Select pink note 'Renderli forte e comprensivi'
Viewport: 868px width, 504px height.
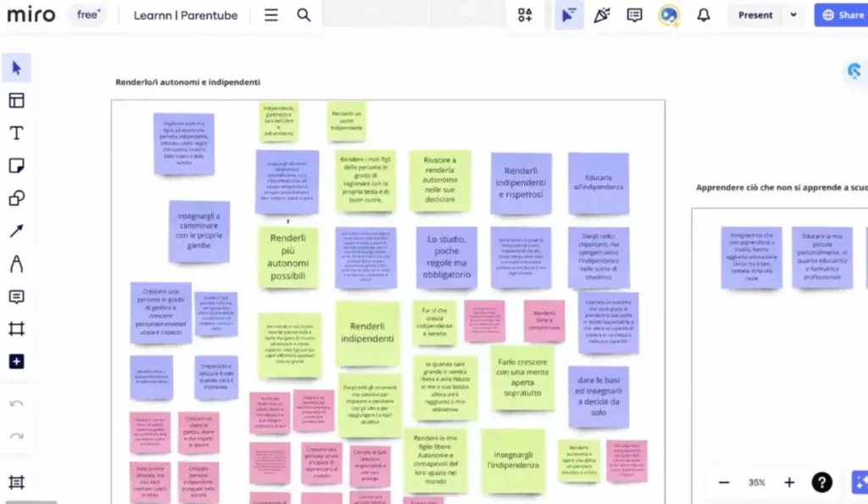click(544, 321)
